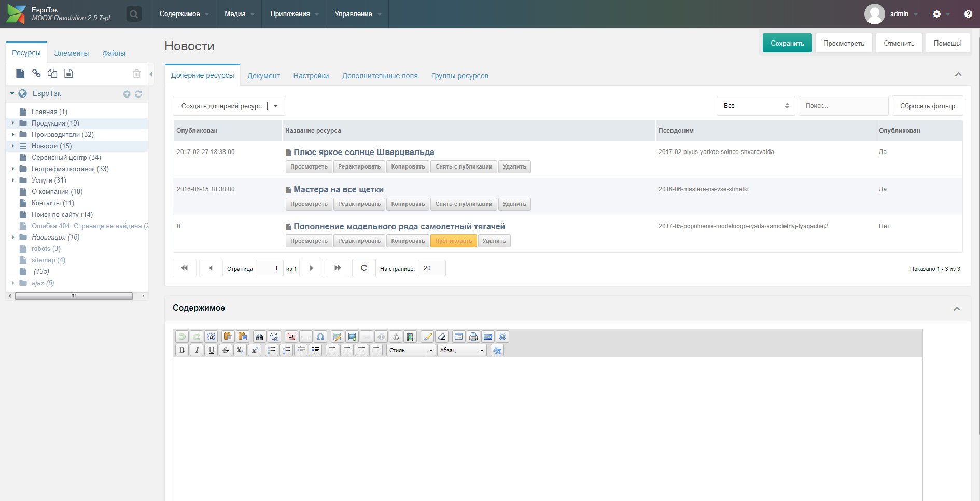Open the Стиль dropdown in editor
This screenshot has width=980, height=501.
click(x=411, y=350)
